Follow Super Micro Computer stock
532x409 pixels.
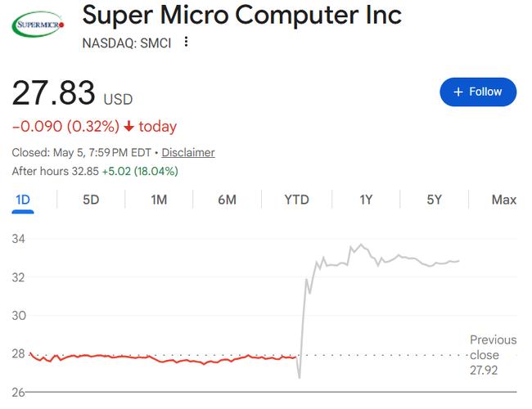tap(478, 92)
